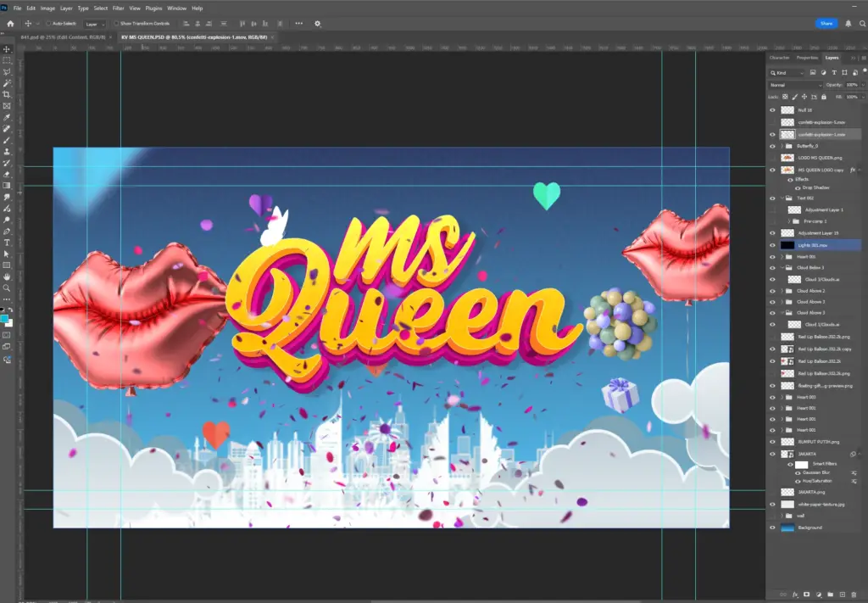Switch to the Properties panel tab
This screenshot has width=868, height=603.
pyautogui.click(x=807, y=58)
